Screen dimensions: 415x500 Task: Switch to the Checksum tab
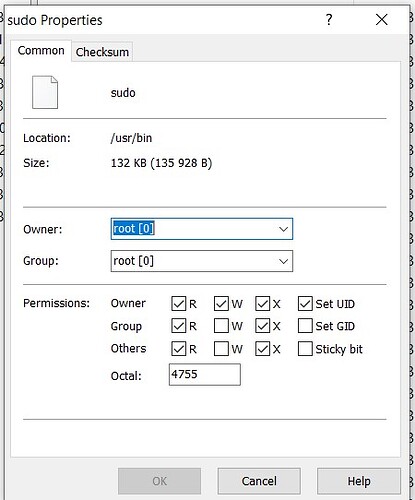(102, 52)
